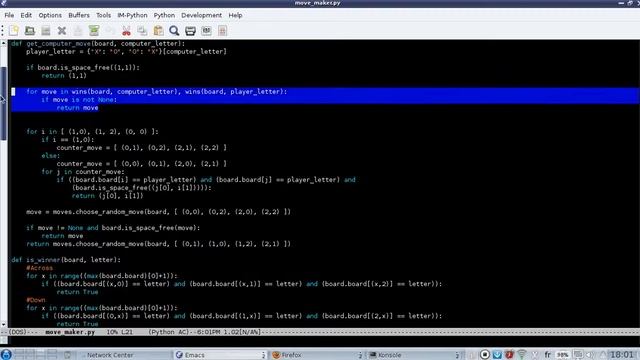Copy the selection using the Copy icon
This screenshot has width=640, height=360.
(142, 31)
